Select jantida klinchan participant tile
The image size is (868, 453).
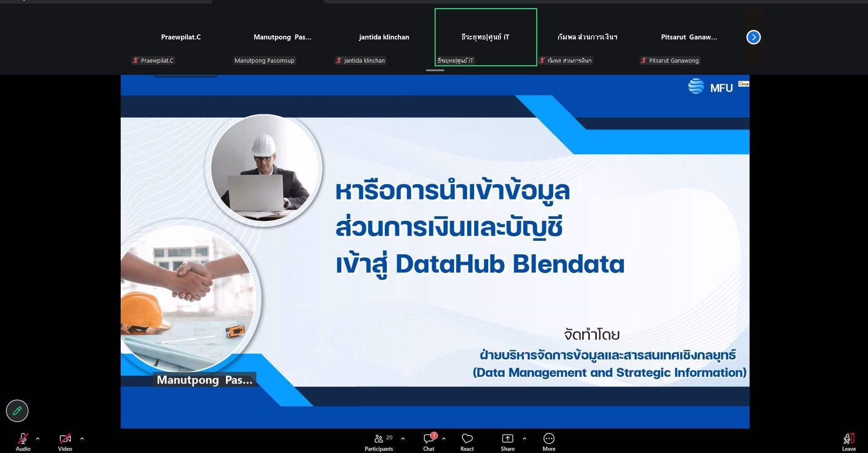[x=384, y=37]
